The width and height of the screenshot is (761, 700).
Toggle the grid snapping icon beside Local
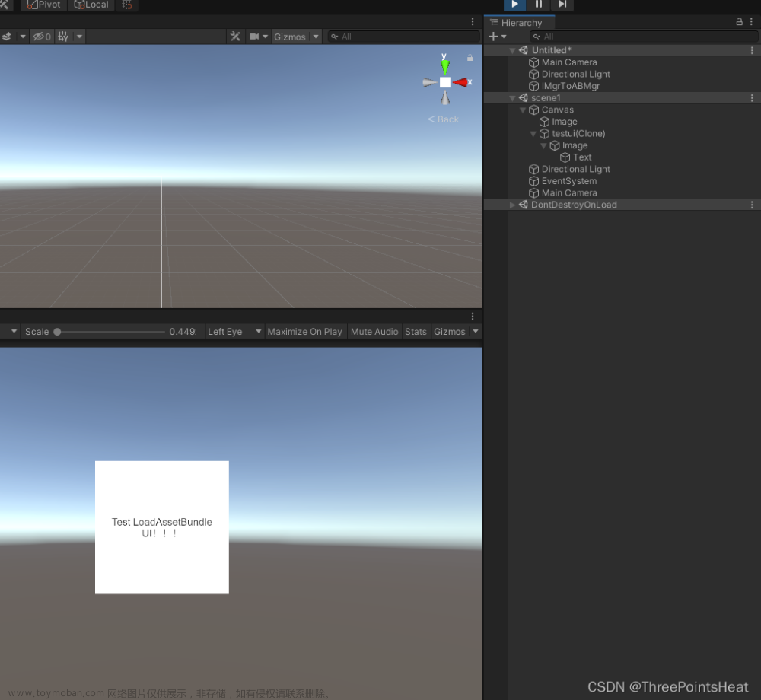127,5
